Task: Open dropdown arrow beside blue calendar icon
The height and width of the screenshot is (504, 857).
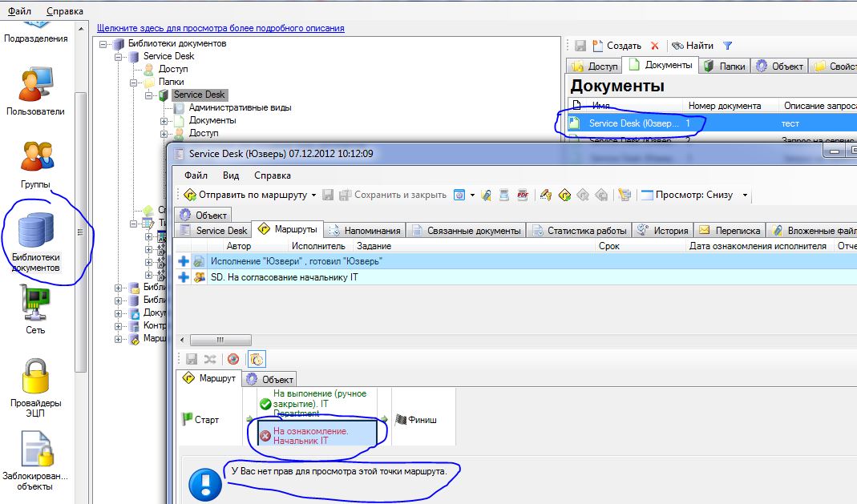Action: (472, 195)
